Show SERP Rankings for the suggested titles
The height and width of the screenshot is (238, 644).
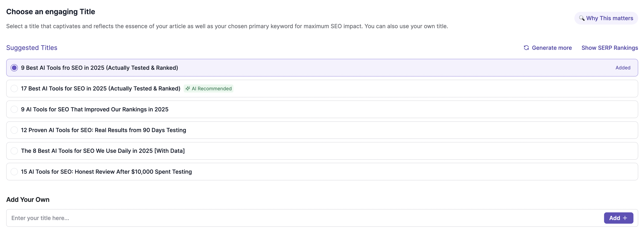610,48
